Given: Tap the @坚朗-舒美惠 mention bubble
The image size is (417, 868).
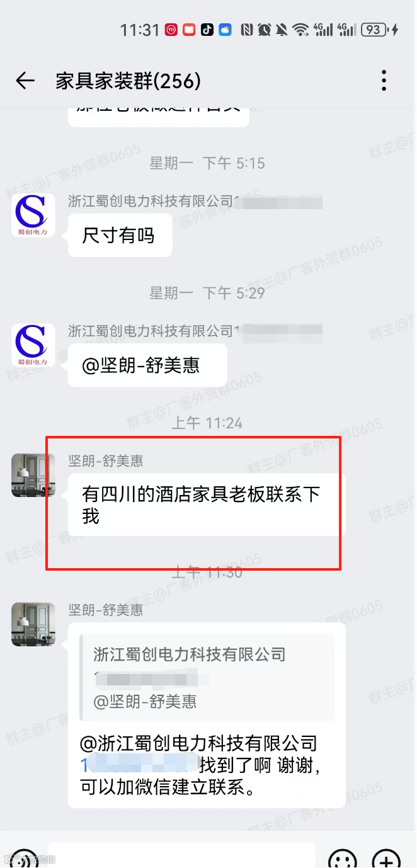Looking at the screenshot, I should [x=147, y=365].
